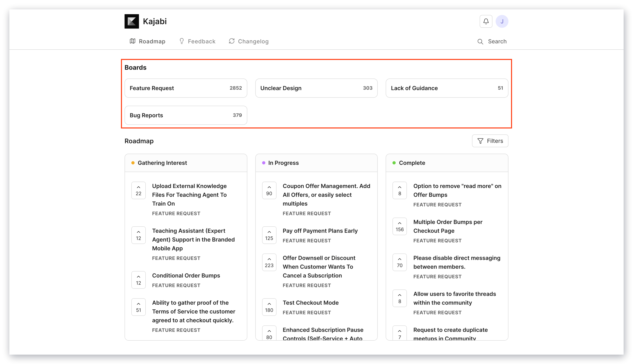Viewport: 633px width, 364px height.
Task: Click the 303 count on Unclear Design
Action: (367, 88)
